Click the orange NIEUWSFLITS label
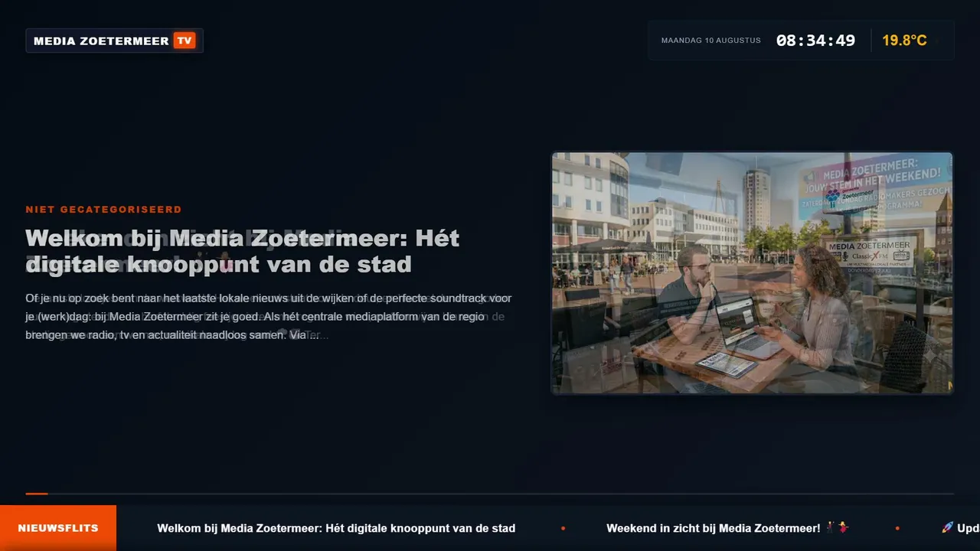Viewport: 980px width, 551px height. 58,528
